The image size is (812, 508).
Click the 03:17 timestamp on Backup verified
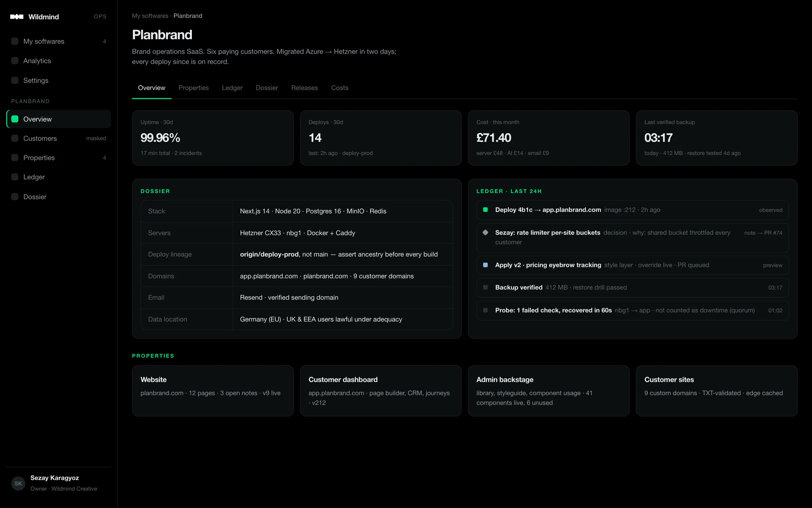click(x=775, y=288)
